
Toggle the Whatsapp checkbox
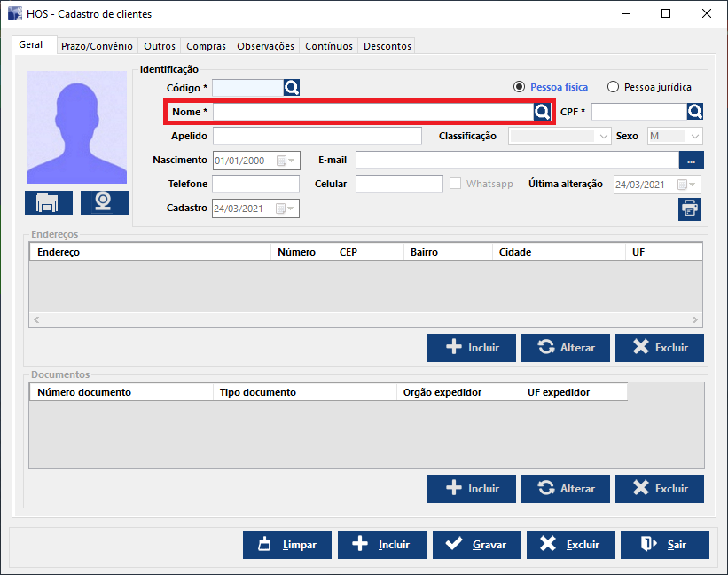coord(456,184)
